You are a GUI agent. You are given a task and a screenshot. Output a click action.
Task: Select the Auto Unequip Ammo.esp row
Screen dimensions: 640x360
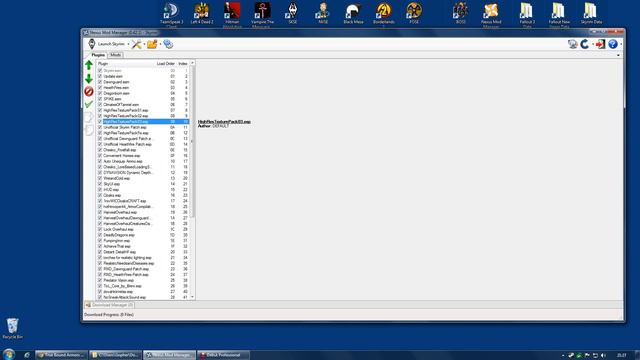(143, 162)
